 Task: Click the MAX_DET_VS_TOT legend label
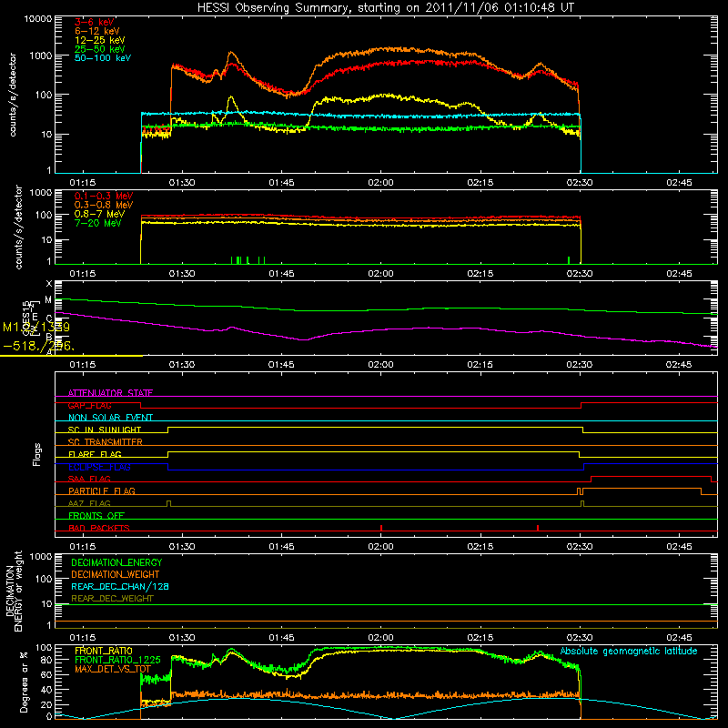pos(113,669)
